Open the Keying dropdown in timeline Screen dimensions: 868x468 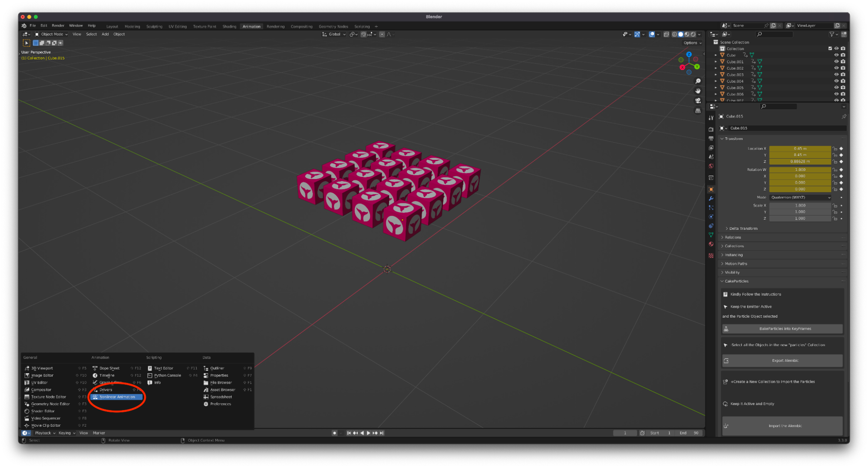67,433
